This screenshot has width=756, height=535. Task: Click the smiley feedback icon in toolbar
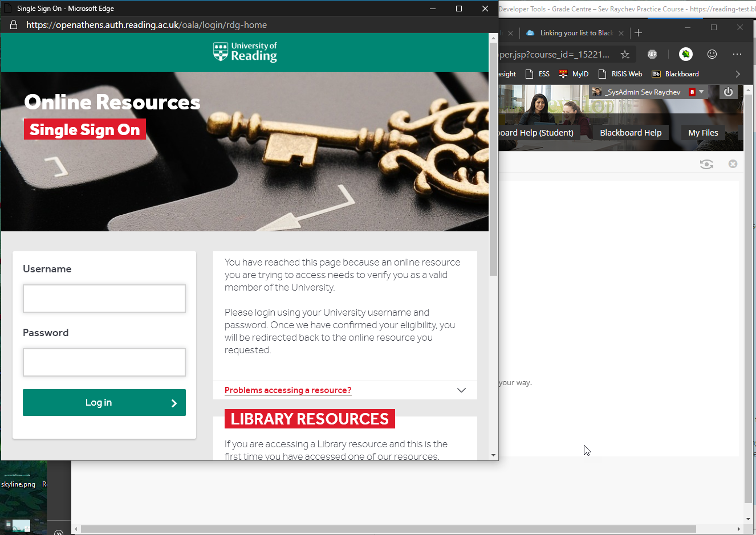tap(712, 54)
